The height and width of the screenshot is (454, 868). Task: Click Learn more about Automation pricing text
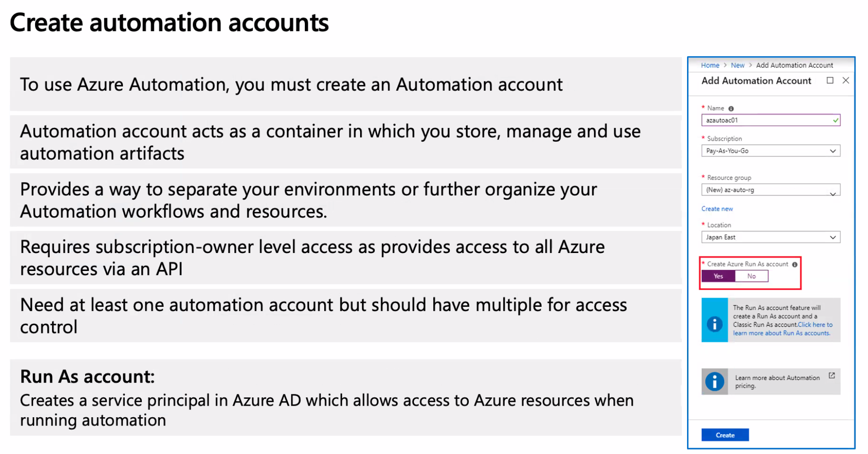(x=777, y=382)
